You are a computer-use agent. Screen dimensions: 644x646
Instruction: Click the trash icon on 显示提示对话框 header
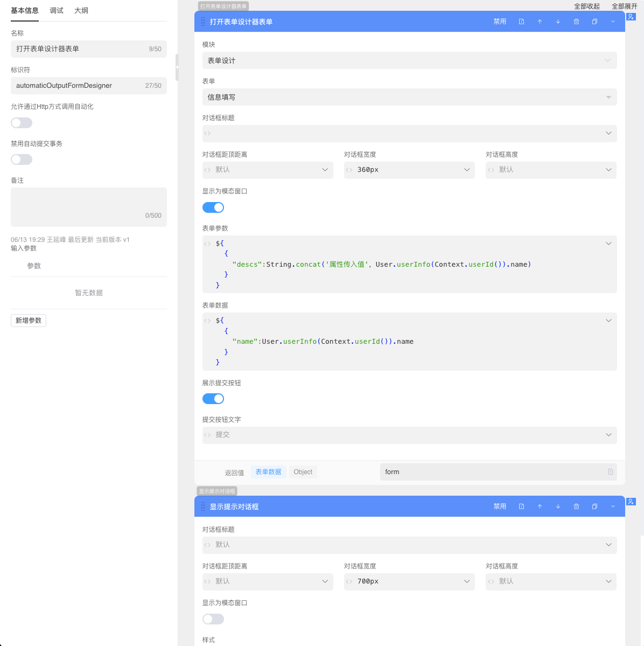pos(576,506)
